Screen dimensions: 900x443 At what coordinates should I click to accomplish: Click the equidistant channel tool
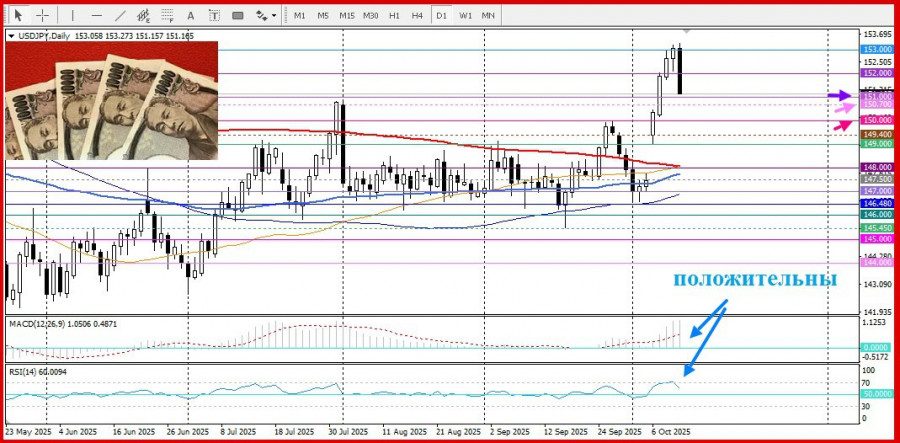[146, 15]
